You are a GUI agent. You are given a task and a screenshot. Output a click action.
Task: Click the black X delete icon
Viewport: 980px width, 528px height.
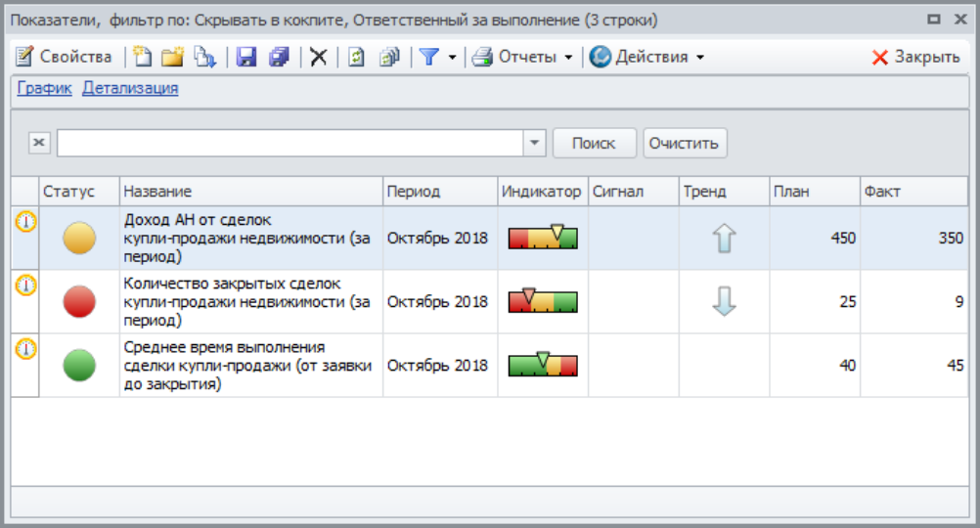click(x=318, y=57)
